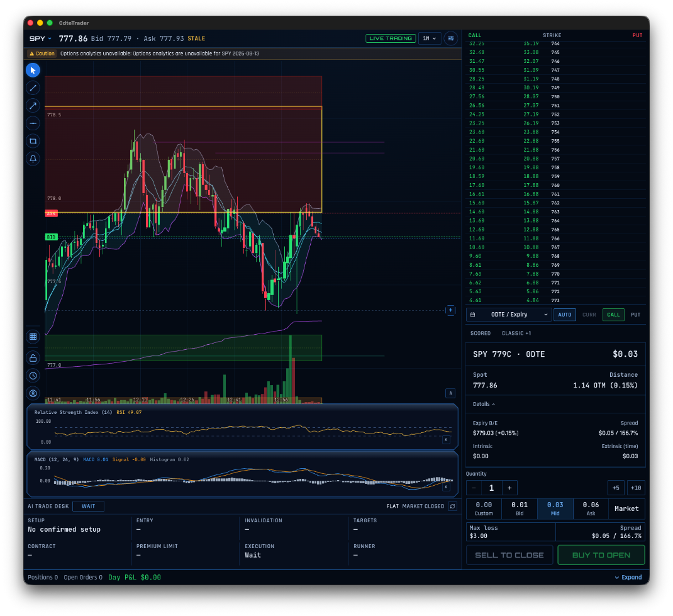Open the grid layout icon
Screen dimensions: 673x616
click(33, 337)
